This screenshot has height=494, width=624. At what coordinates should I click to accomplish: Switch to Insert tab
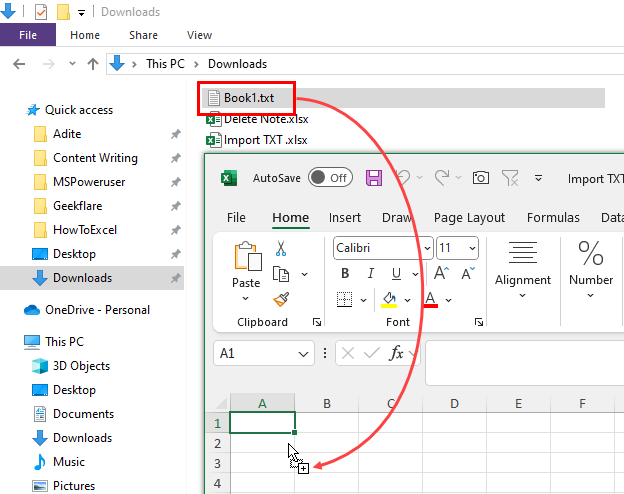345,217
